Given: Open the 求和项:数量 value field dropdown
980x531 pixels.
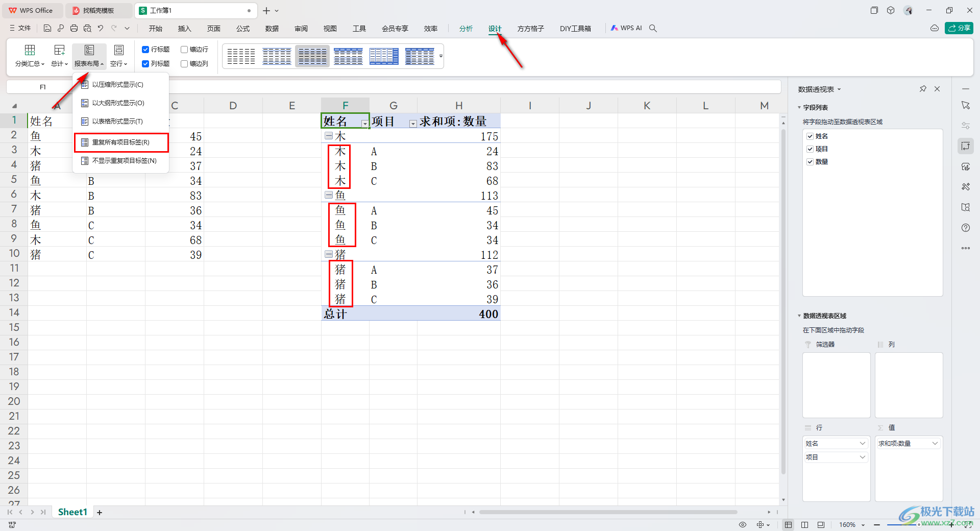Looking at the screenshot, I should [935, 443].
